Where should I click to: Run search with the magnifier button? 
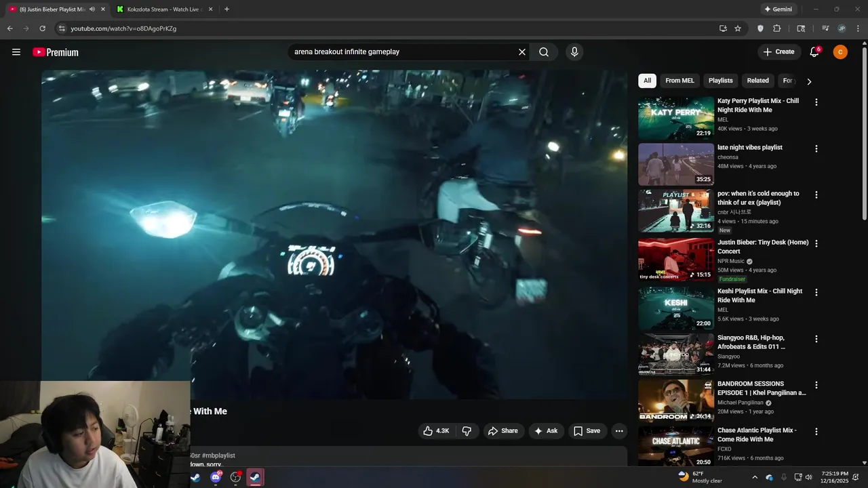pyautogui.click(x=544, y=52)
